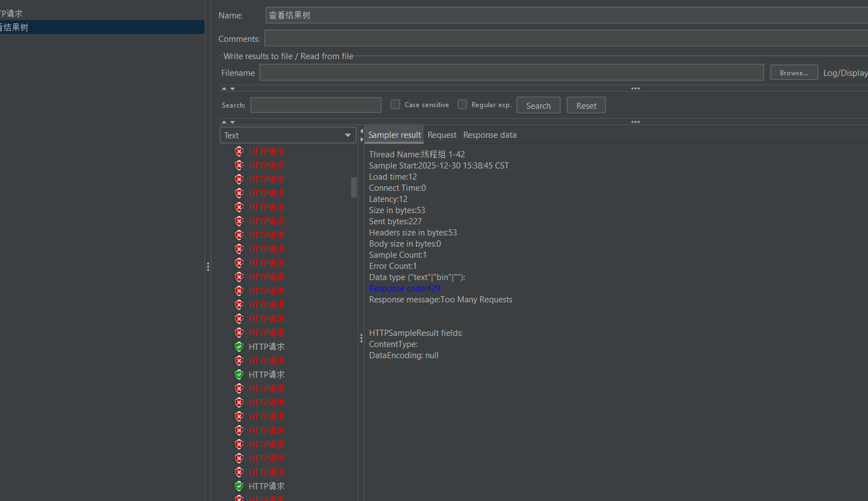Click the vertical dots handle beside the results list

coord(361,338)
